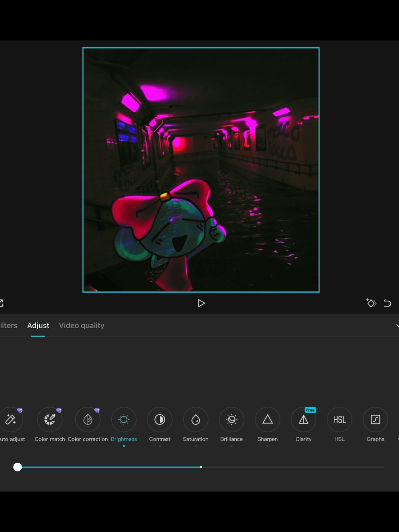Viewport: 399px width, 532px height.
Task: Select the Adjust tab
Action: (38, 325)
